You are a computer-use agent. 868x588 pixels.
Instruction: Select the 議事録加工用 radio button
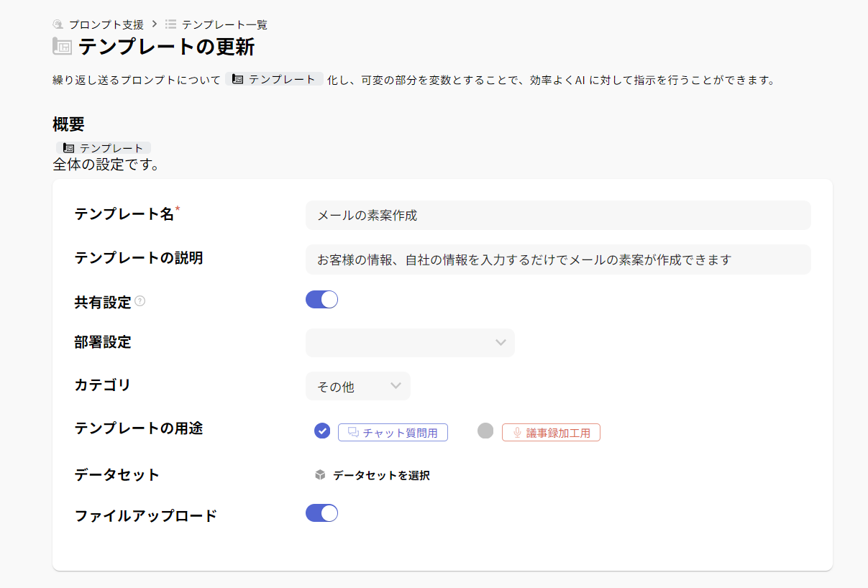(485, 431)
